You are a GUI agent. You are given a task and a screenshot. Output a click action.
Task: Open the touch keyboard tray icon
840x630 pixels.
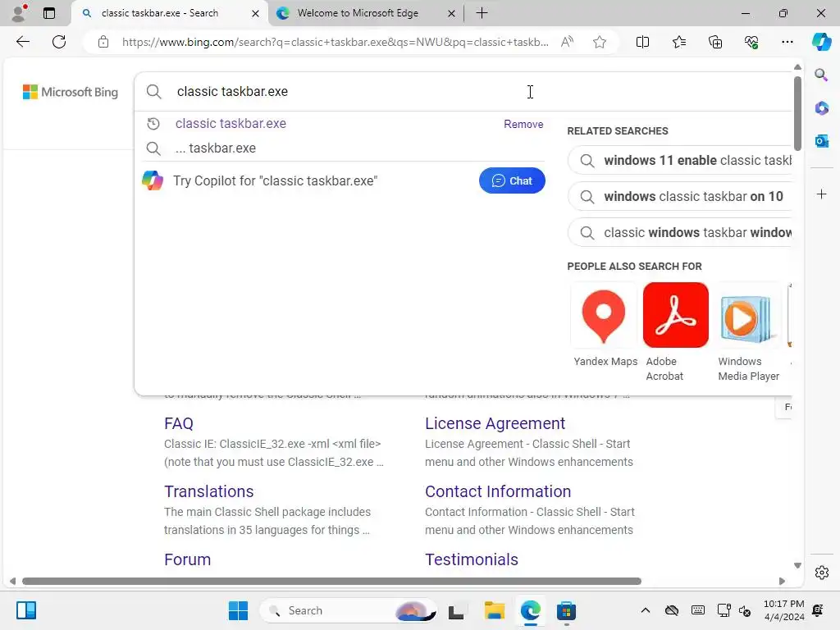[x=698, y=610]
